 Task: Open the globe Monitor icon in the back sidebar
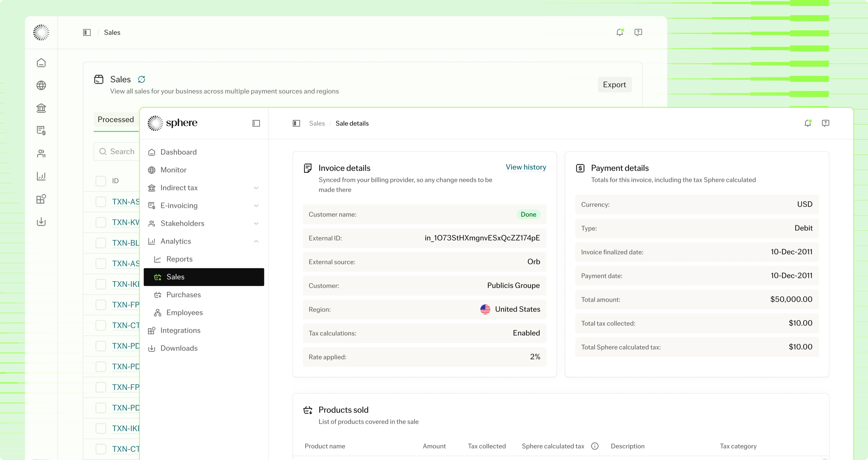41,85
